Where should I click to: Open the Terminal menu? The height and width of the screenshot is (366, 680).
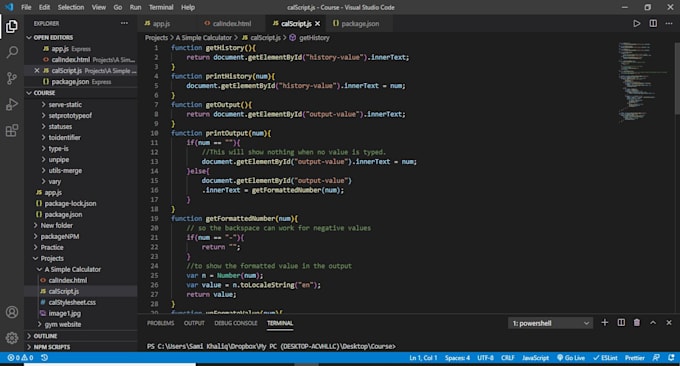[x=161, y=7]
